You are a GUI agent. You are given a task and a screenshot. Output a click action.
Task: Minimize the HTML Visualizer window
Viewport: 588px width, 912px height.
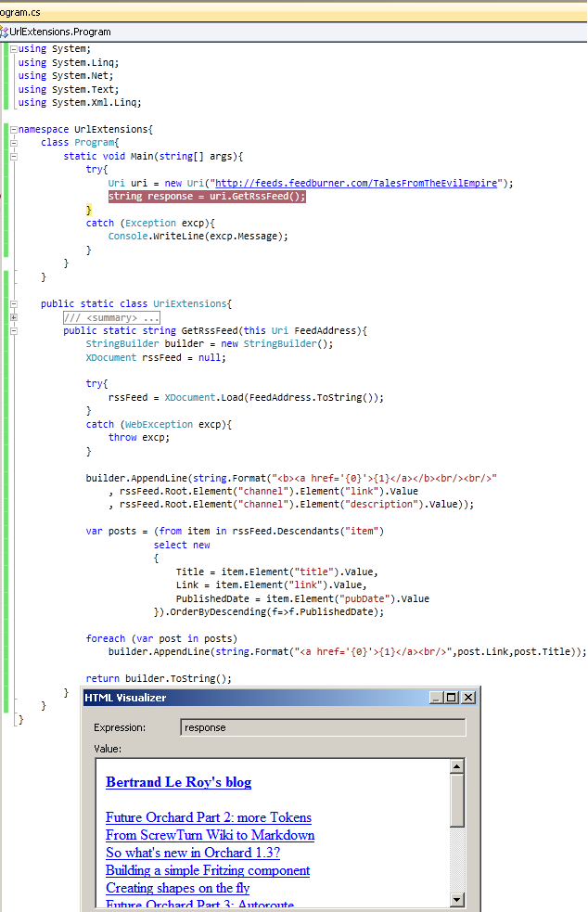[x=436, y=698]
